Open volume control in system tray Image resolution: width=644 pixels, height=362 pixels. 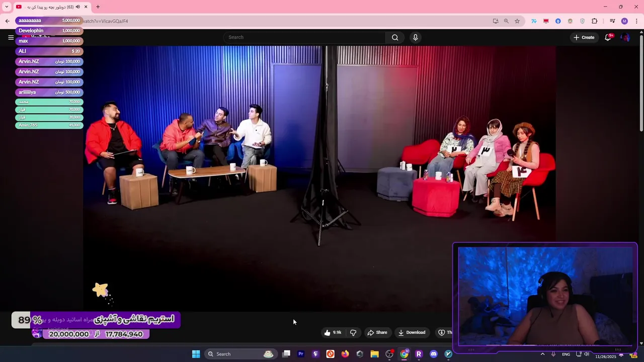pyautogui.click(x=586, y=354)
